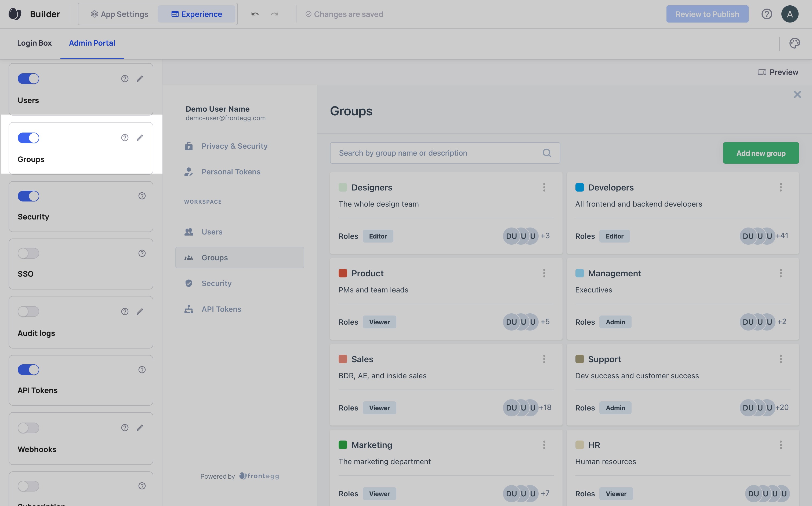Switch to the Login Box tab
The height and width of the screenshot is (506, 812).
pyautogui.click(x=34, y=43)
